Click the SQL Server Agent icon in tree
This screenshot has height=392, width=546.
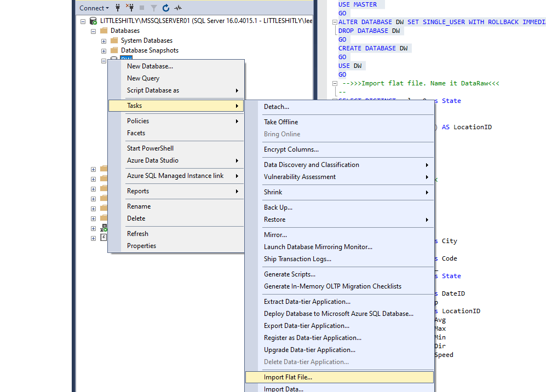click(104, 228)
